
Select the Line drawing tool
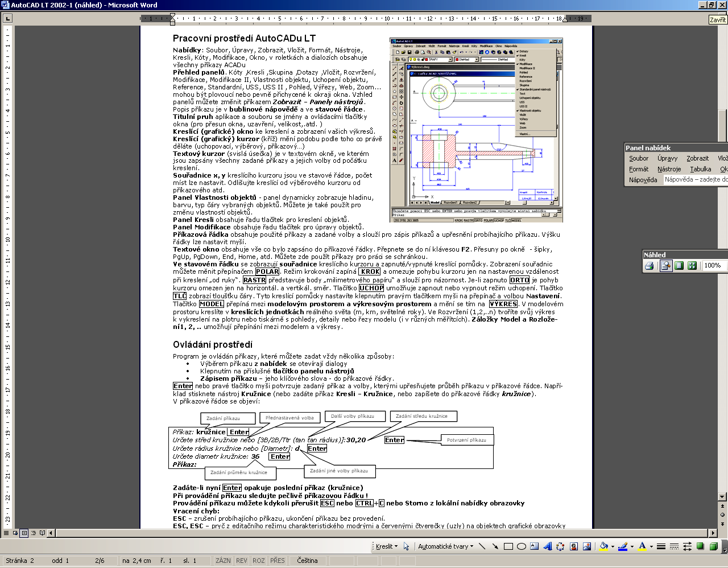pyautogui.click(x=482, y=546)
